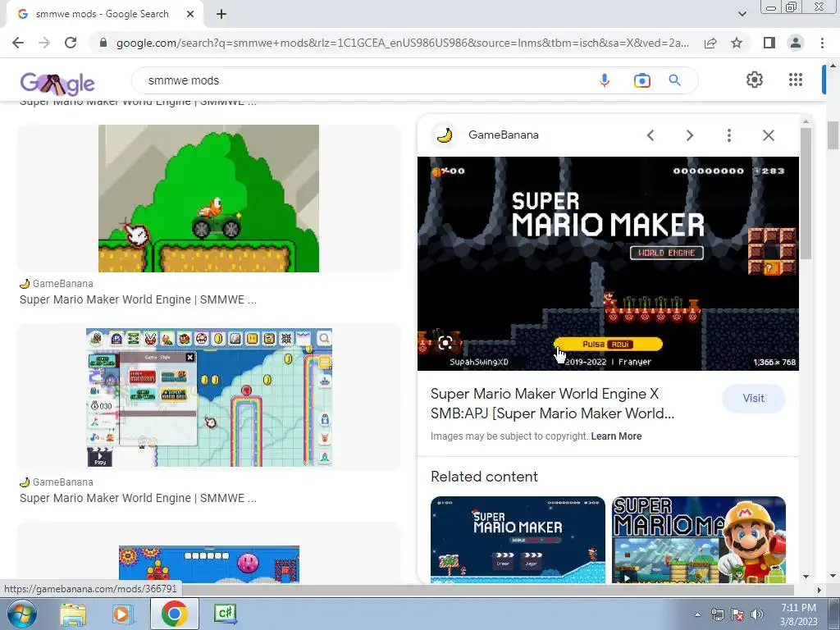Open a new browser tab

pyautogui.click(x=221, y=14)
